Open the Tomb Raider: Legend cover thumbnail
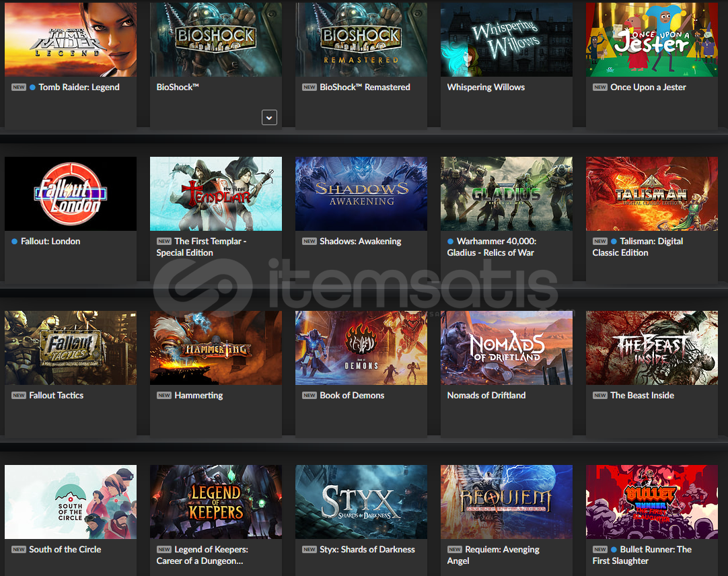 [x=71, y=39]
